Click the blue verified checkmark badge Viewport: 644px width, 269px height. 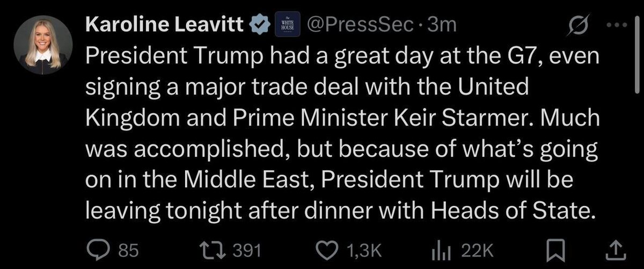(261, 25)
